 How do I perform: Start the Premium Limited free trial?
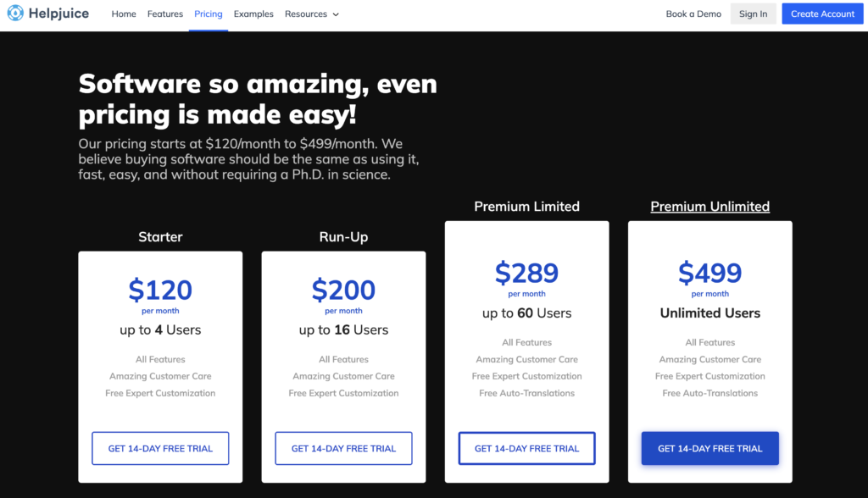pos(527,448)
